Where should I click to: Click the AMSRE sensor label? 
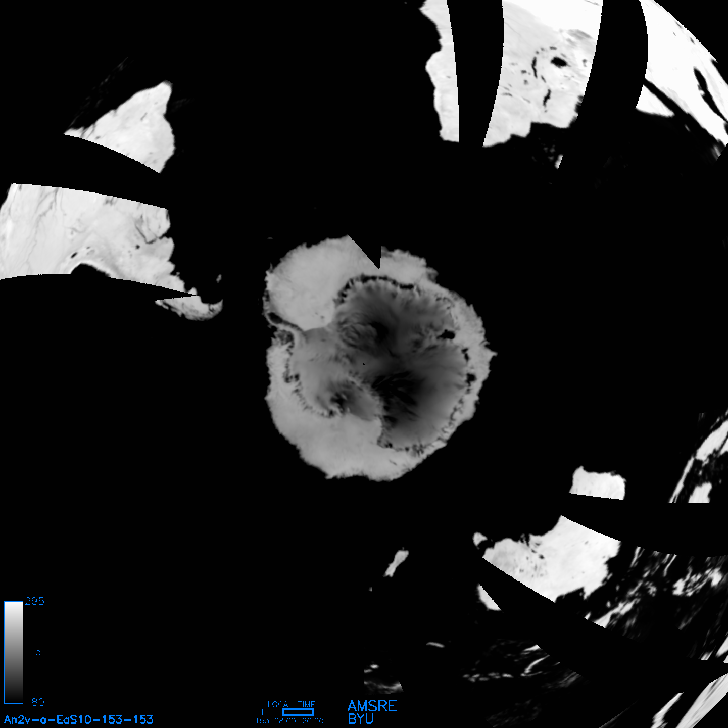pyautogui.click(x=372, y=706)
